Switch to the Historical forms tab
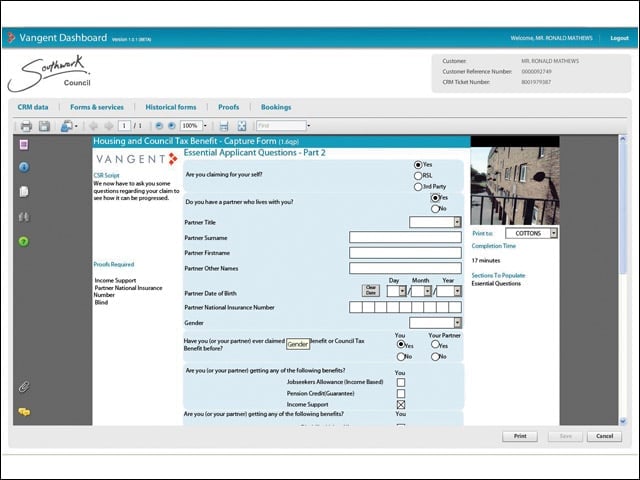 coord(171,107)
